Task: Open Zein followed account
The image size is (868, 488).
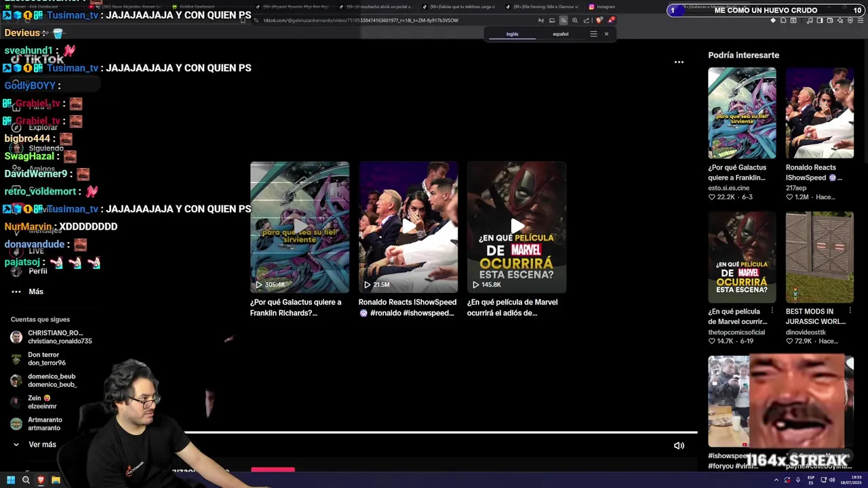Action: (x=34, y=402)
